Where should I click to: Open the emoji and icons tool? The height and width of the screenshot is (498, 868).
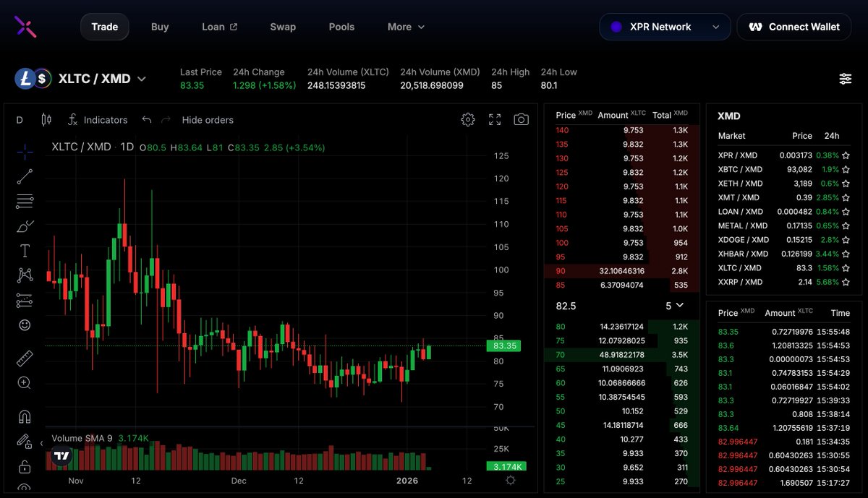25,325
